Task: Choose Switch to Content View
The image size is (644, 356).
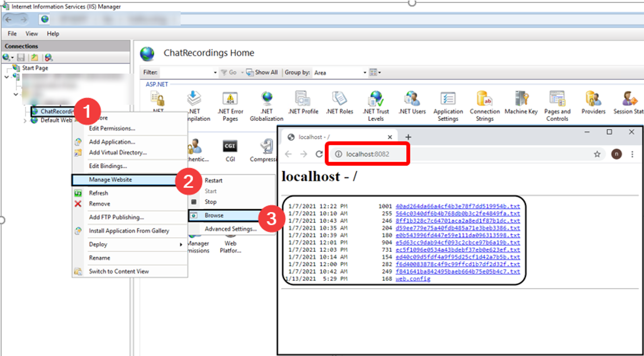Action: point(130,271)
